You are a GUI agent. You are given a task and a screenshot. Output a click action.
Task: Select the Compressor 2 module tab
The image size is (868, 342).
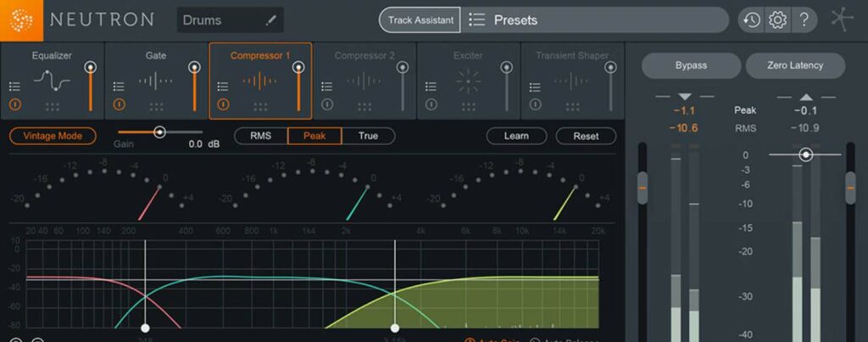pyautogui.click(x=364, y=56)
